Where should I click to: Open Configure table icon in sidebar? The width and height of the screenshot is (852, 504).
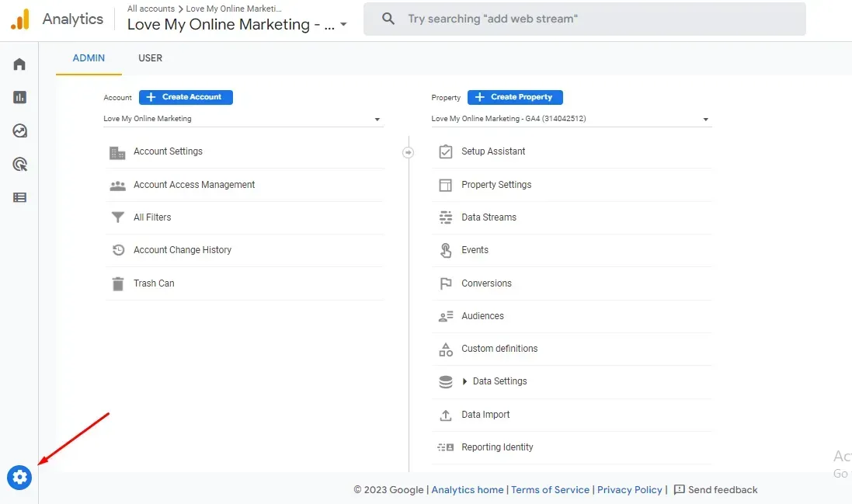(19, 197)
